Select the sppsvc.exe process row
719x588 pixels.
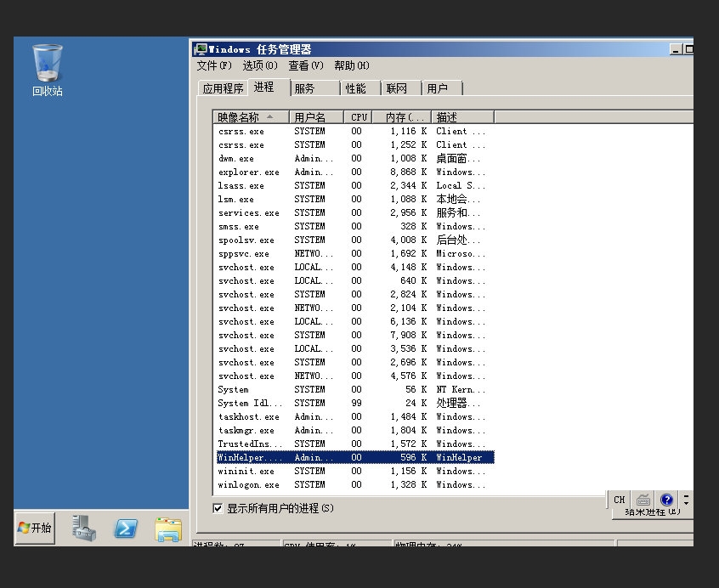tap(355, 254)
